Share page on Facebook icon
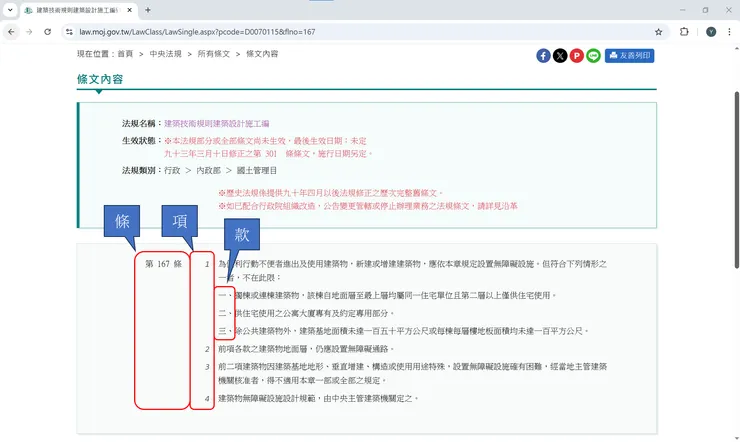Viewport: 740px width, 442px height. click(x=543, y=56)
